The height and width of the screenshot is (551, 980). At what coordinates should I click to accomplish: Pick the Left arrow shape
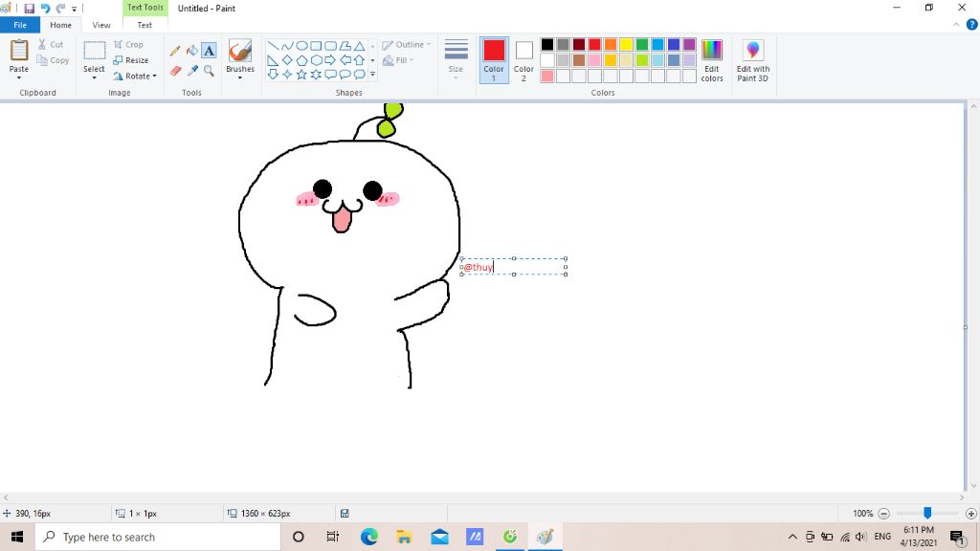345,60
